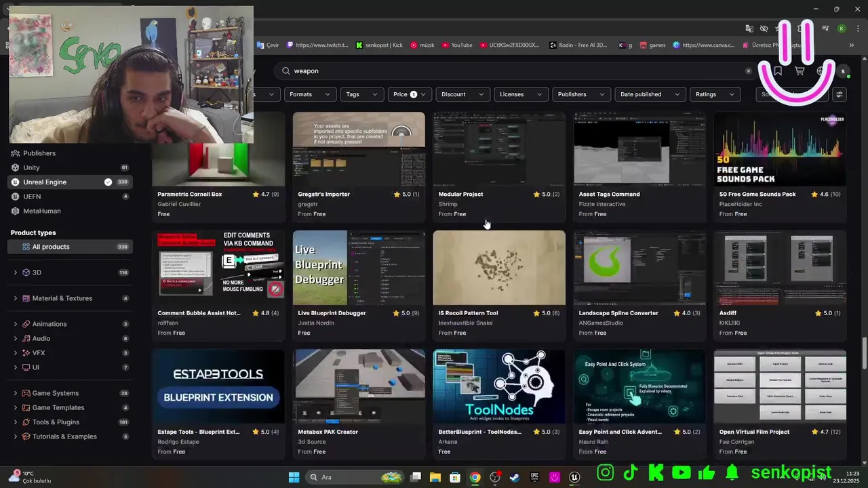Open the user avatar labeled s
Image resolution: width=868 pixels, height=488 pixels.
(x=843, y=71)
